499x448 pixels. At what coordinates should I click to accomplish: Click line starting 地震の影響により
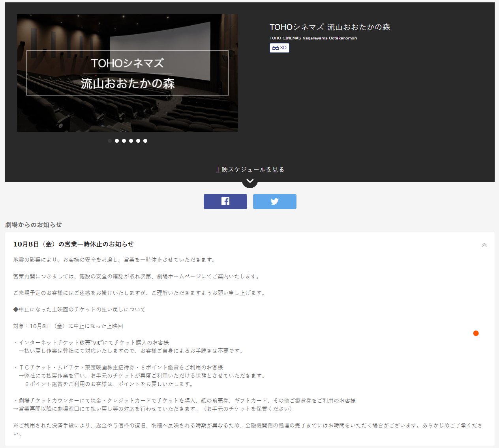click(115, 260)
